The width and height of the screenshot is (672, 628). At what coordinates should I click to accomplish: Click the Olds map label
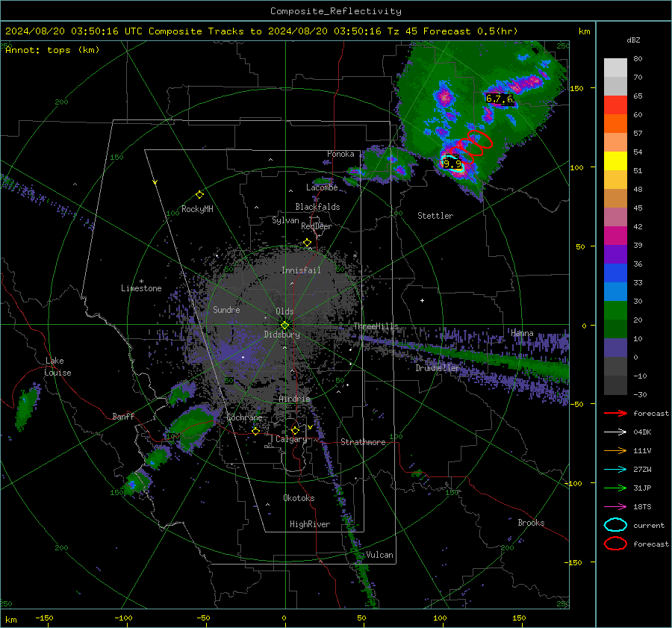(284, 311)
